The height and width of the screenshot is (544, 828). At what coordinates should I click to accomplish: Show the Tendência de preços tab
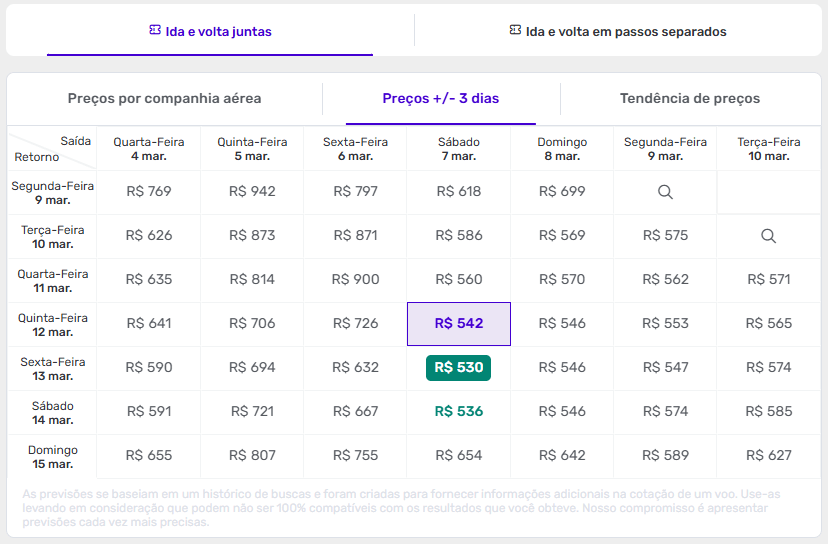[690, 98]
